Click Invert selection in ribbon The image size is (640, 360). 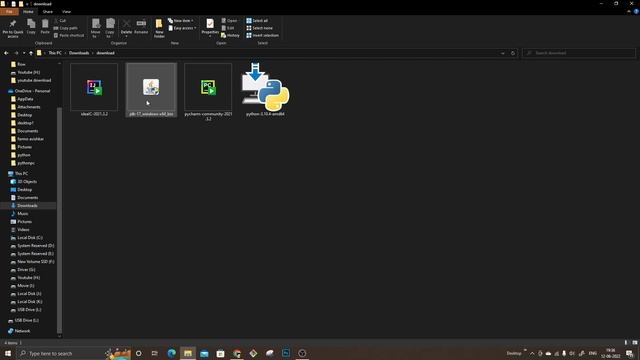(262, 36)
